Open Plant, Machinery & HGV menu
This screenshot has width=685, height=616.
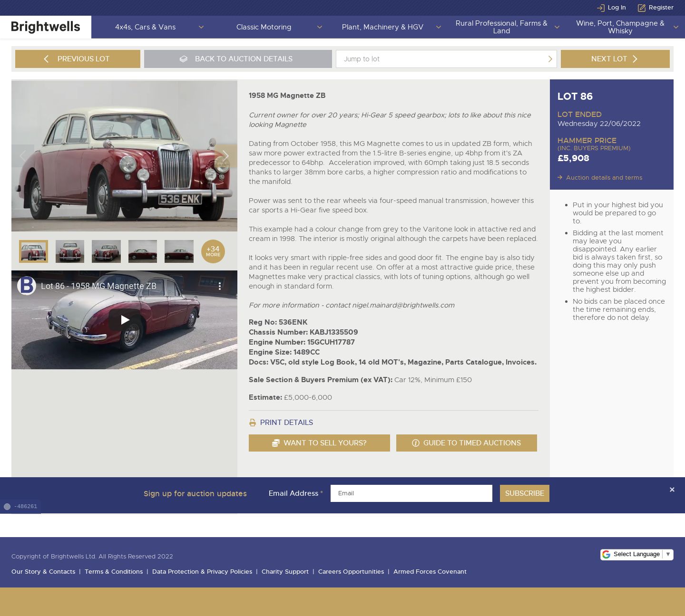point(382,27)
